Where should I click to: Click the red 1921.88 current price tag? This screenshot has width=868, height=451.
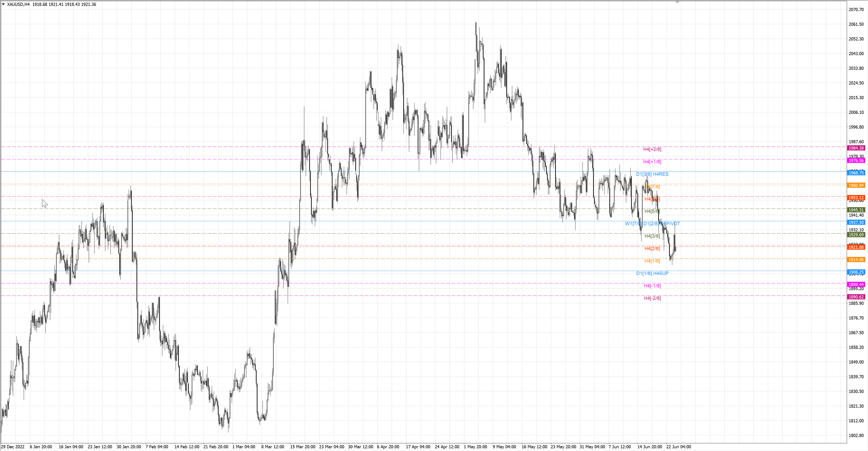[856, 247]
